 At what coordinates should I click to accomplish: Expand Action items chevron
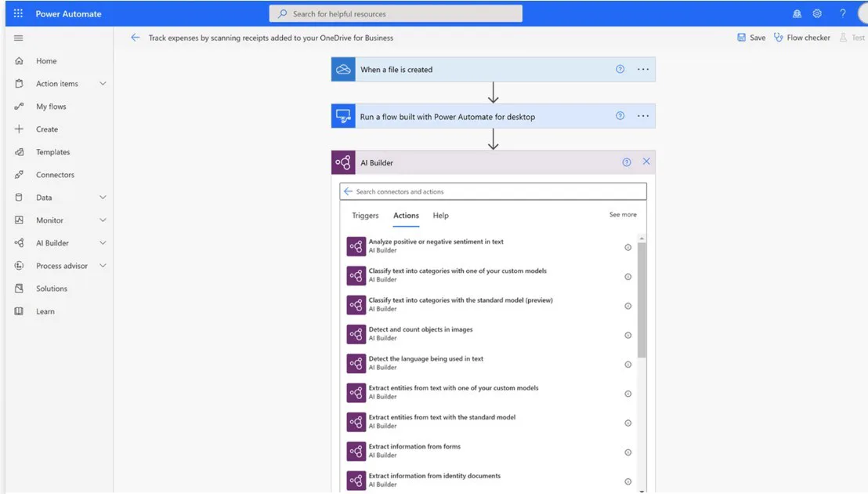(103, 84)
